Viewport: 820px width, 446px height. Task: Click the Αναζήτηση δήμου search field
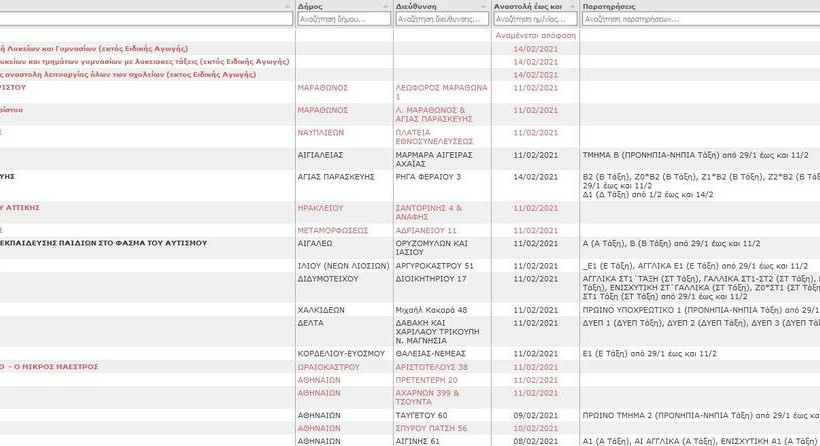343,19
